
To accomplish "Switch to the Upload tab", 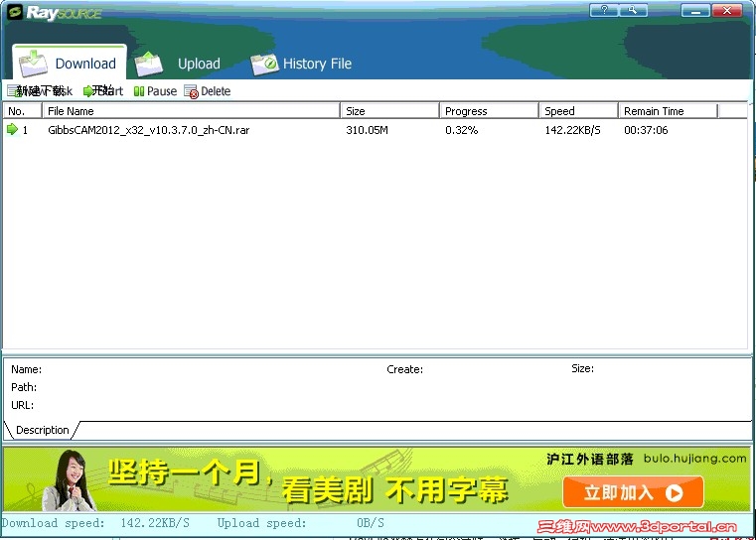I will click(179, 64).
